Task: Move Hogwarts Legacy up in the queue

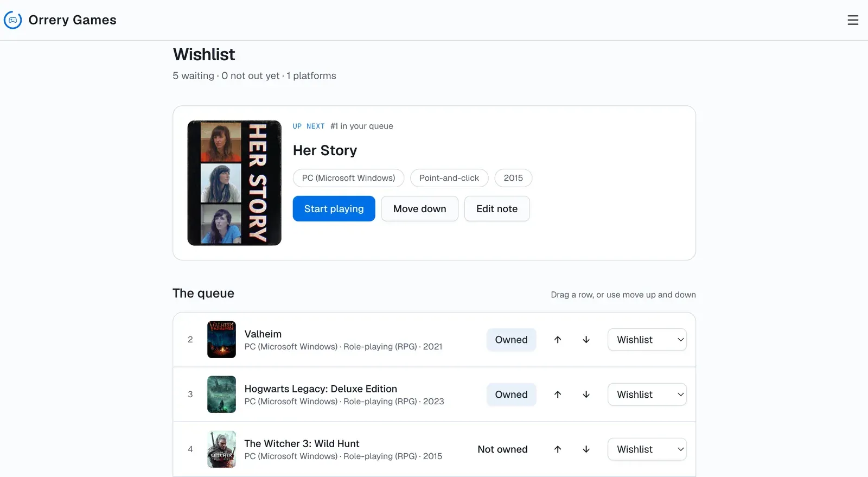Action: [x=558, y=395]
